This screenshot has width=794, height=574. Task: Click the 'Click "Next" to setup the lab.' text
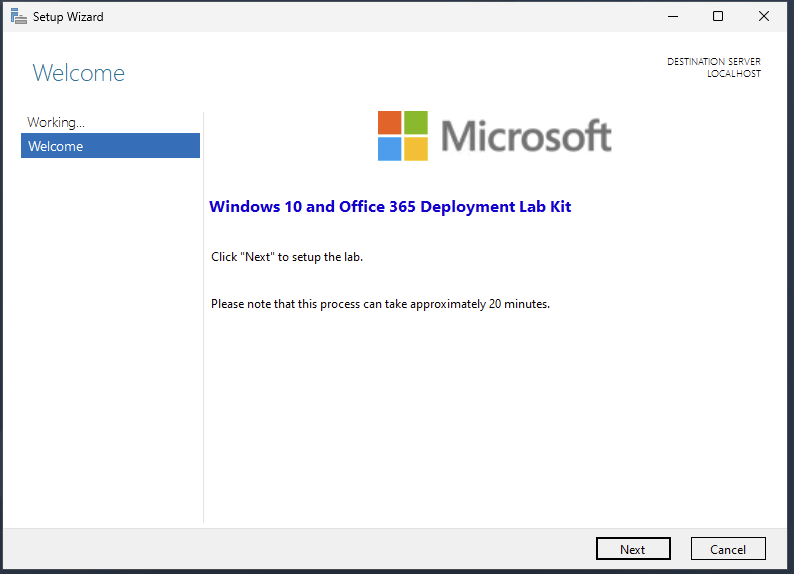click(x=287, y=257)
